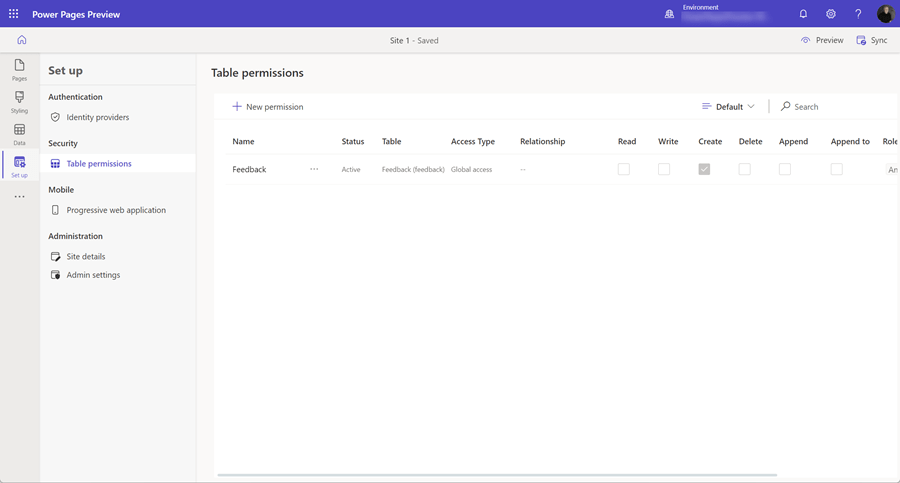The image size is (900, 483).
Task: Toggle Write checkbox for Feedback
Action: click(664, 170)
